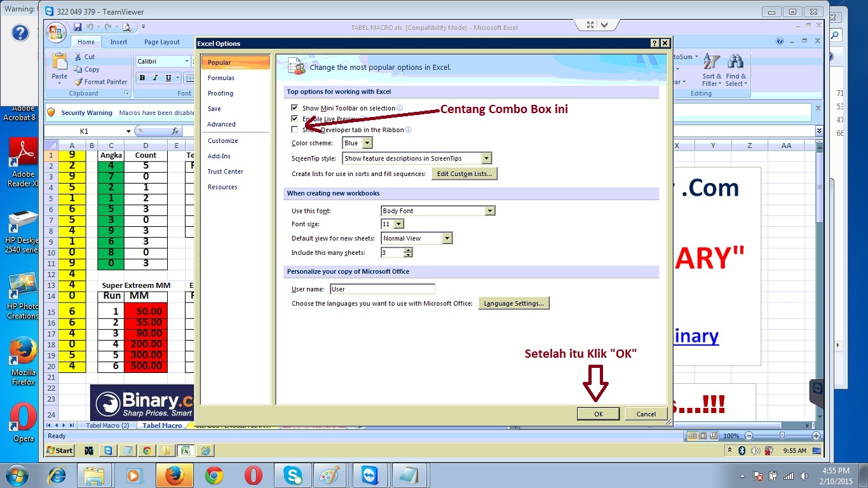The width and height of the screenshot is (868, 488).
Task: Click Cancel in Excel Options dialog
Action: tap(646, 414)
